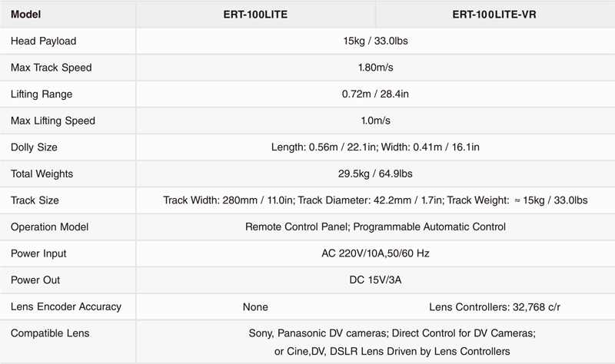Select the Max Lifting Speed label
Screen dimensions: 615x364
[x=53, y=121]
